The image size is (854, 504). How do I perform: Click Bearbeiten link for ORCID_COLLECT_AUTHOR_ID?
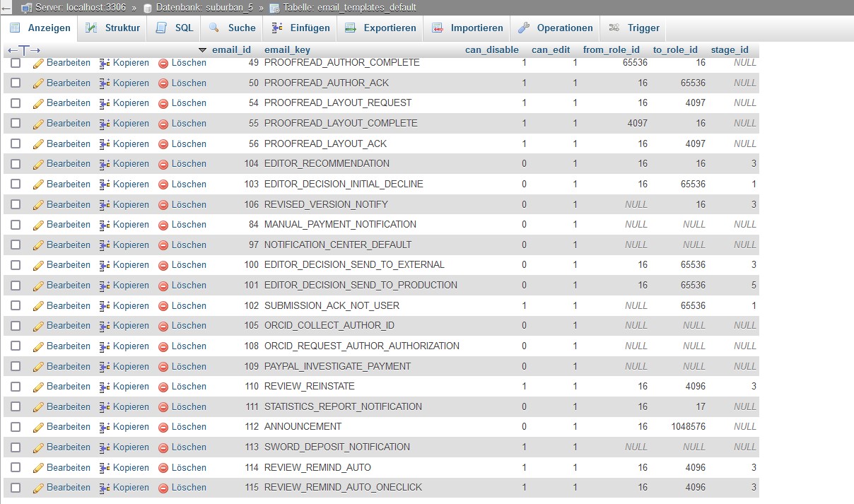(x=69, y=326)
